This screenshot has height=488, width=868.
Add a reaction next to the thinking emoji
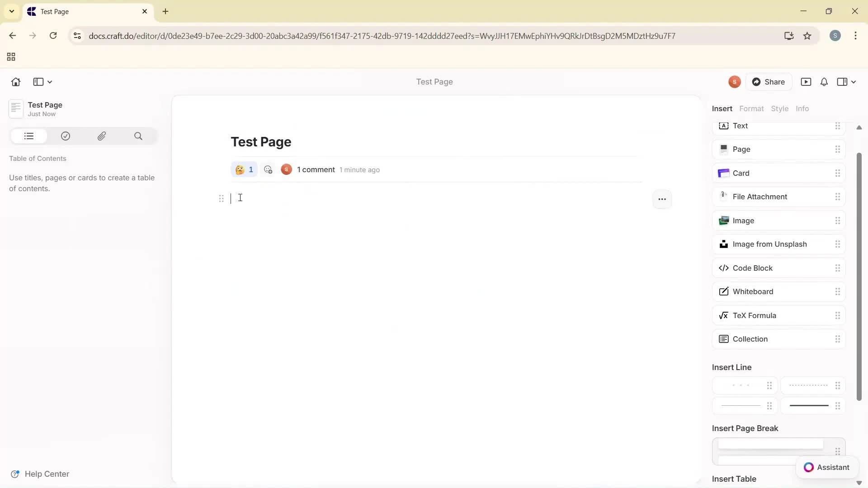pos(268,169)
